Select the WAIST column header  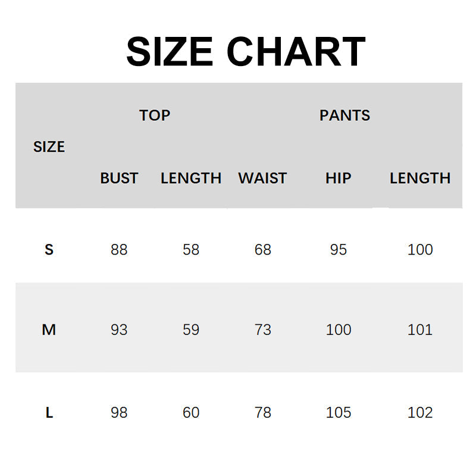pyautogui.click(x=262, y=178)
